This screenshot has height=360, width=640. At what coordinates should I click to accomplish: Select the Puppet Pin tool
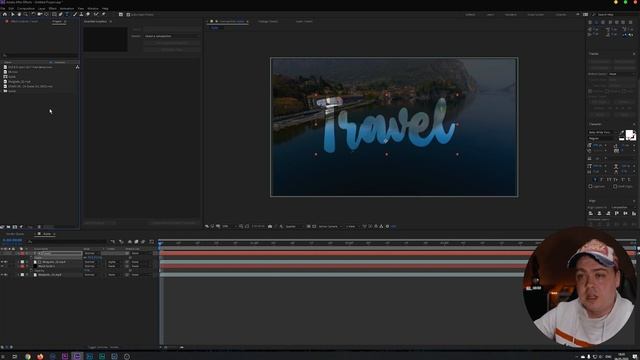[x=103, y=14]
